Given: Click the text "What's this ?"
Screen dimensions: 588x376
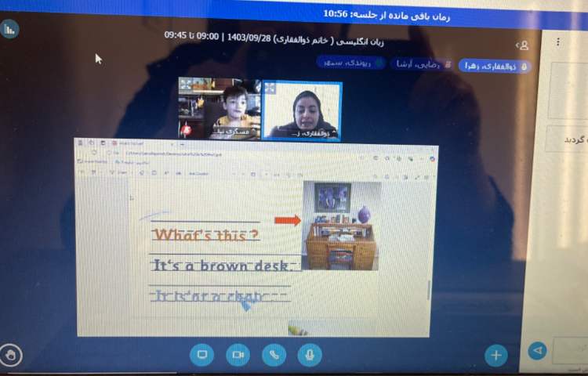Looking at the screenshot, I should click(x=206, y=235).
